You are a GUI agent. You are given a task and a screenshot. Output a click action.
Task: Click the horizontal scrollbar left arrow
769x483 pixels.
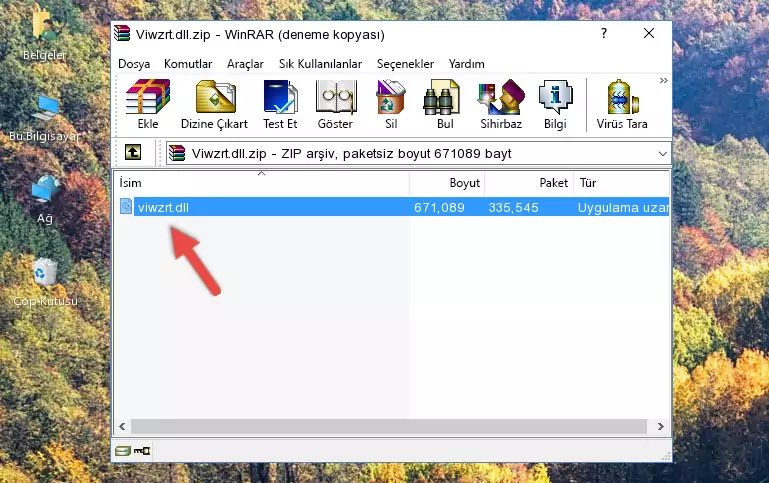(x=122, y=426)
